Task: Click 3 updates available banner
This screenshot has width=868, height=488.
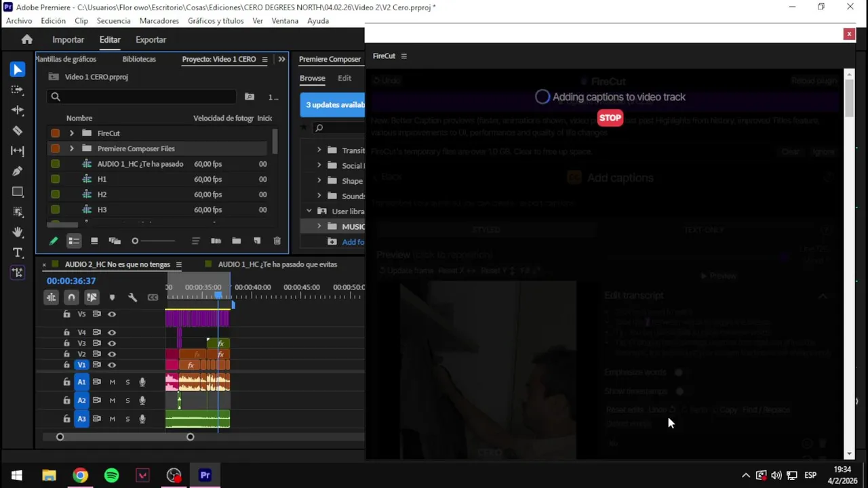Action: coord(332,105)
